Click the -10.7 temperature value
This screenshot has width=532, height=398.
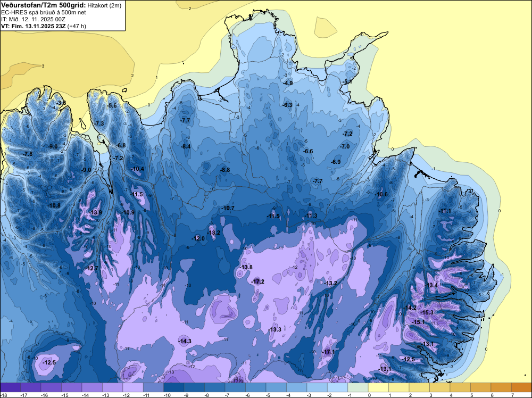[228, 208]
